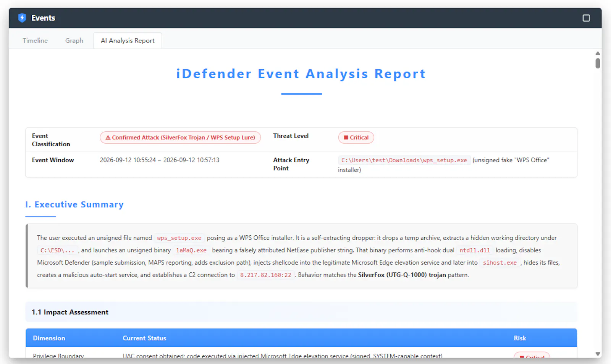Click the scrollbar down arrow

pyautogui.click(x=598, y=354)
